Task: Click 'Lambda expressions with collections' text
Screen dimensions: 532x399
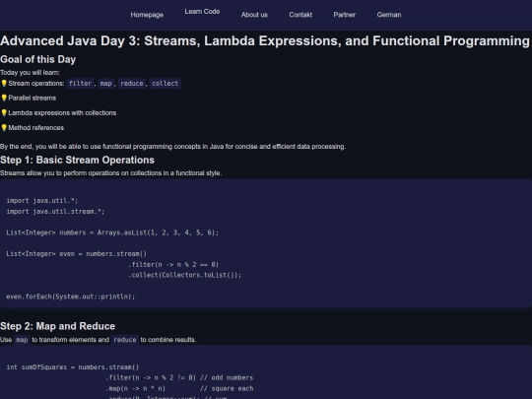Action: coord(62,113)
